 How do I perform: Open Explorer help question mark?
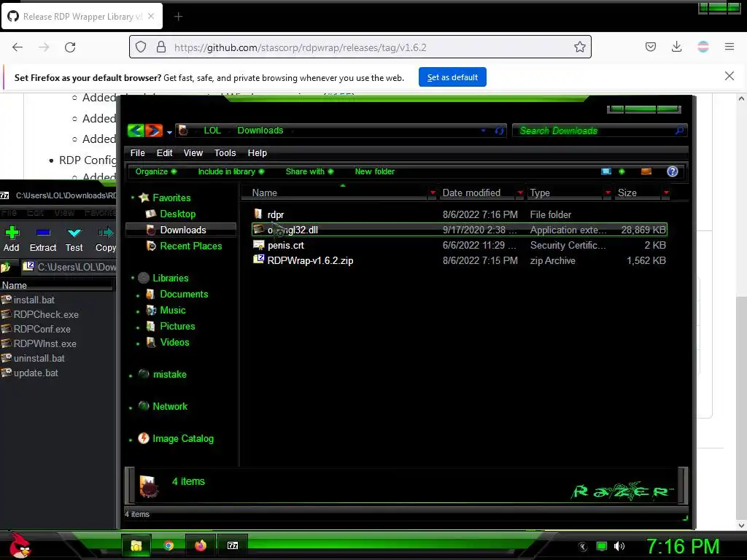coord(672,171)
